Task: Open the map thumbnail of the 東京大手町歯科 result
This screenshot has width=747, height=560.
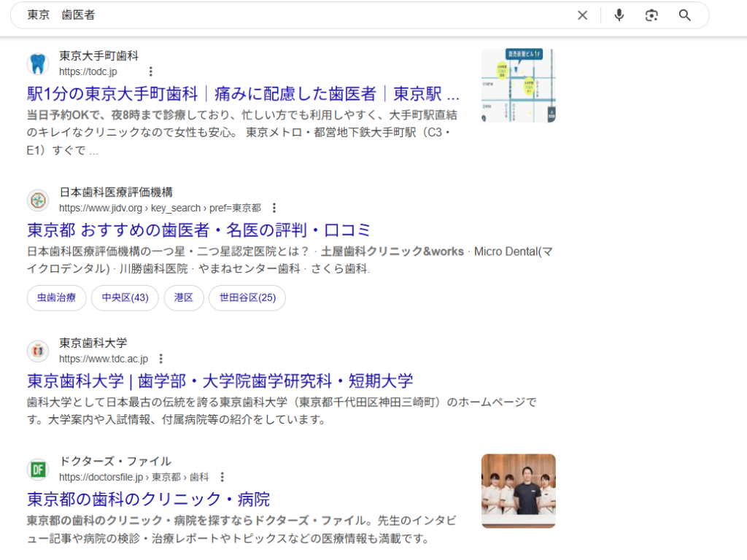Action: 519,85
